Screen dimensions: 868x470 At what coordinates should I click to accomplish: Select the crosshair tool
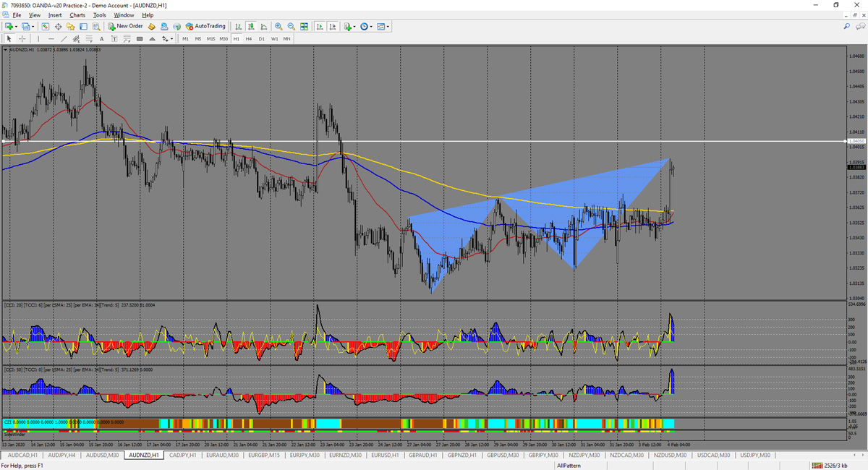click(22, 38)
